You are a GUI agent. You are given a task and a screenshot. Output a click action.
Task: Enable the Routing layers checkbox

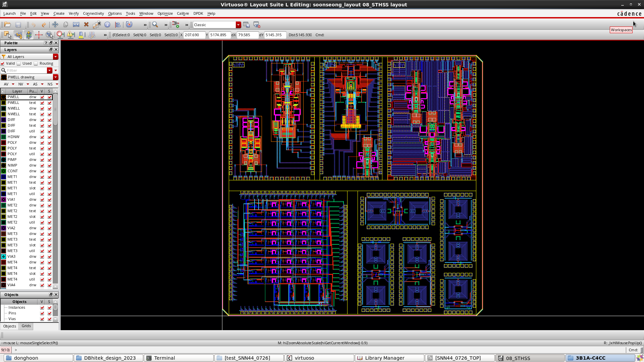[x=36, y=63]
